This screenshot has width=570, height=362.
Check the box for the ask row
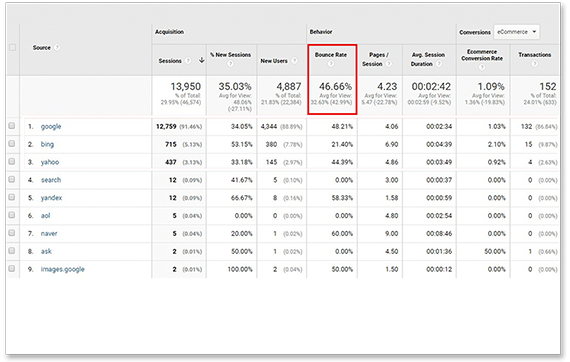(12, 251)
